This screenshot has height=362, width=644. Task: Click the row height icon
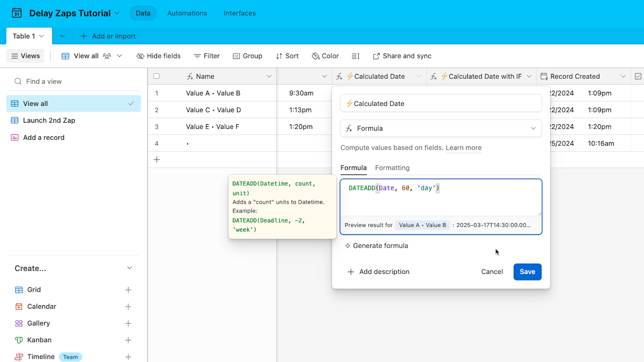356,56
